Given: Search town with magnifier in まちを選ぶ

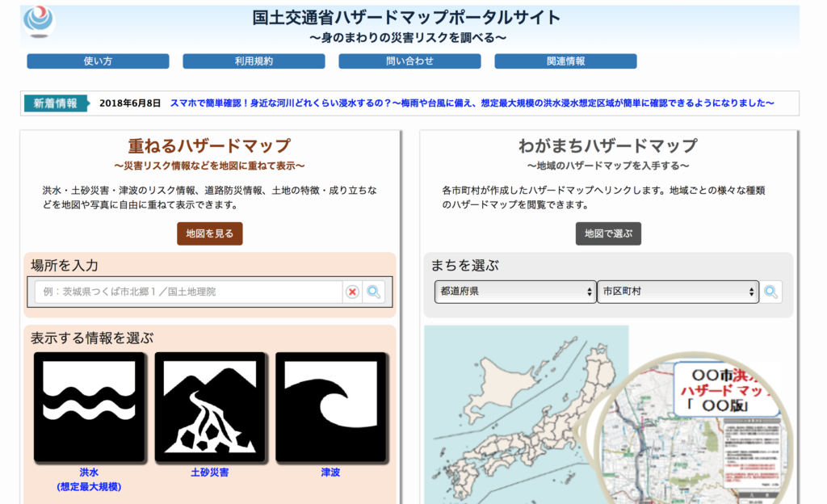Looking at the screenshot, I should coord(770,292).
